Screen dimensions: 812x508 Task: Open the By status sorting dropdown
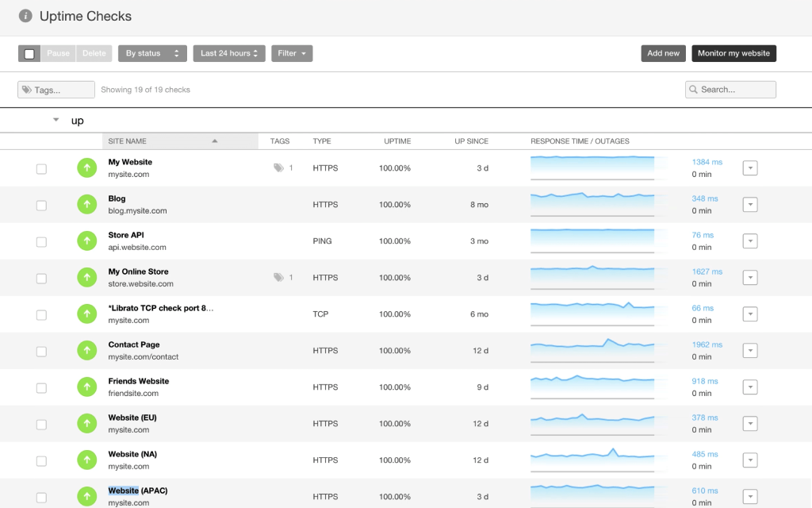[152, 52]
